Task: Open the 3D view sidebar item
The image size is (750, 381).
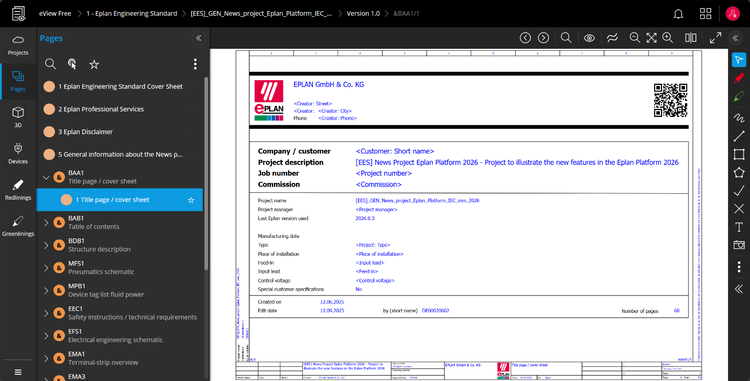Action: coord(18,117)
